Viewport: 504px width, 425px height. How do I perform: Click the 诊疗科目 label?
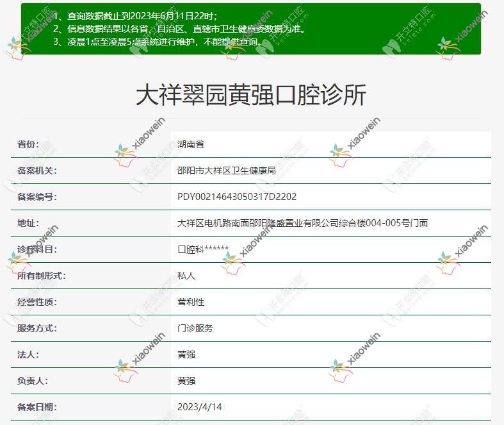[x=37, y=249]
